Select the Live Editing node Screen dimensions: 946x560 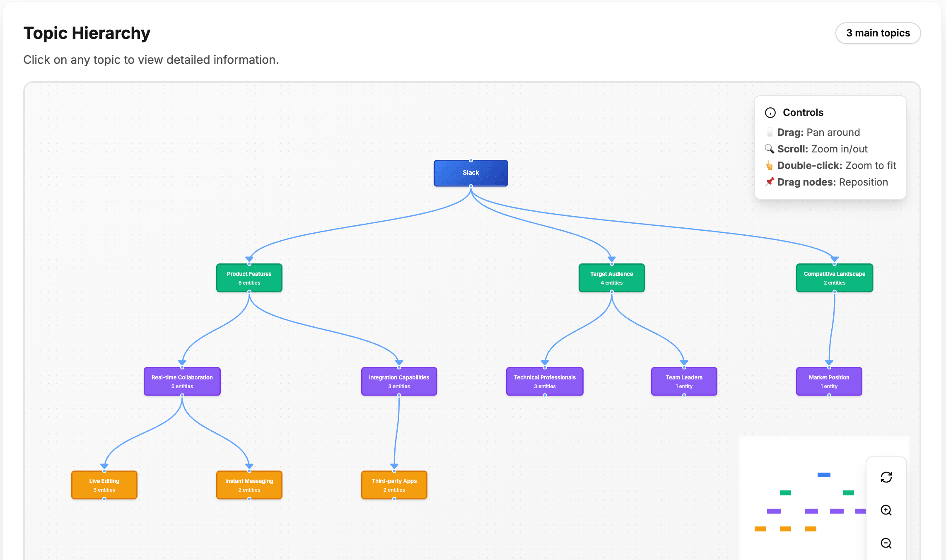tap(104, 485)
